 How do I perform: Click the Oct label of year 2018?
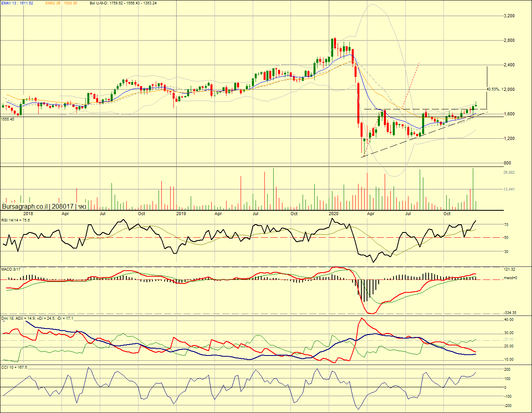pos(141,214)
